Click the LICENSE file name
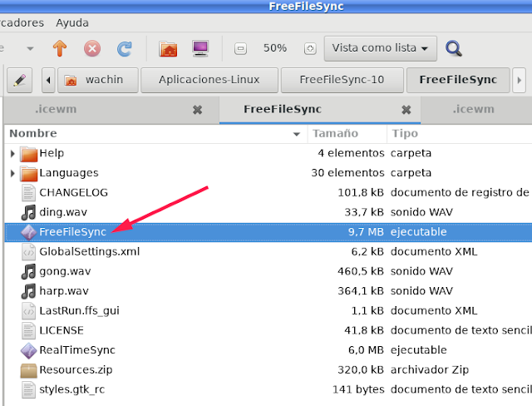The image size is (532, 406). coord(62,330)
